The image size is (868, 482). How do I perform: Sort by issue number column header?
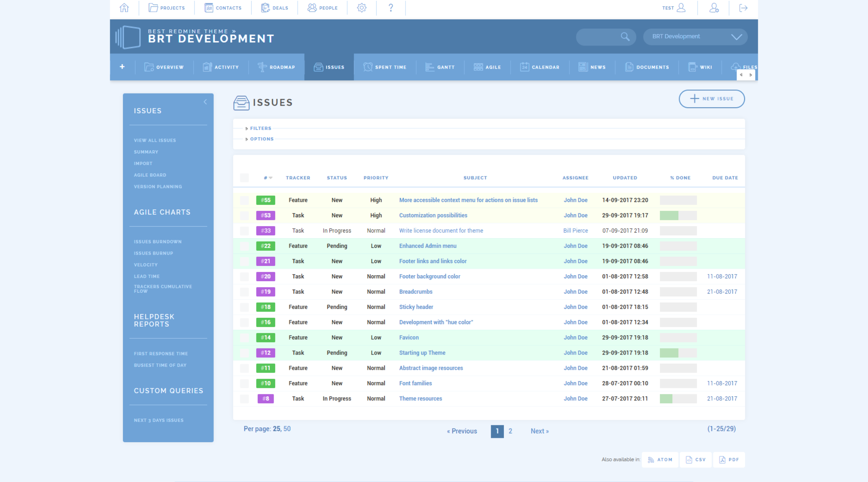pos(268,178)
